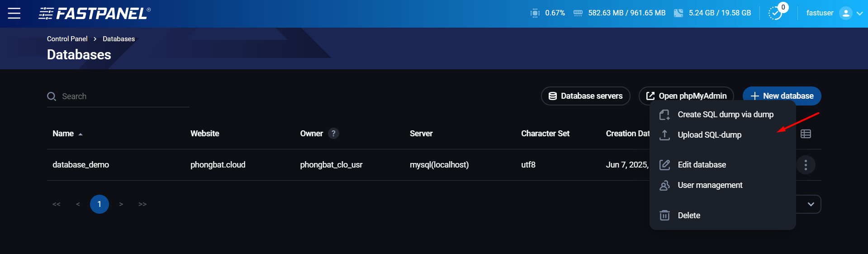Click the Database servers button

point(585,96)
